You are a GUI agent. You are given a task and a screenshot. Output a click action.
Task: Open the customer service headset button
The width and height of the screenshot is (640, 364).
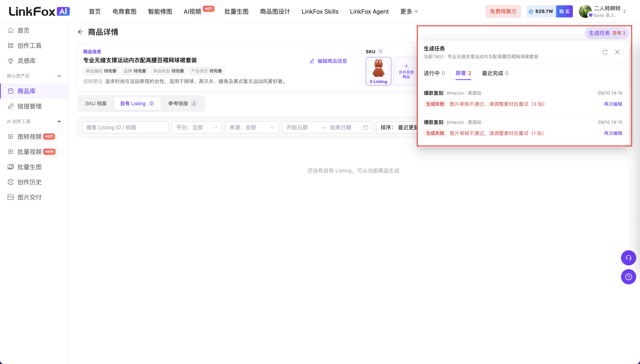click(x=628, y=257)
